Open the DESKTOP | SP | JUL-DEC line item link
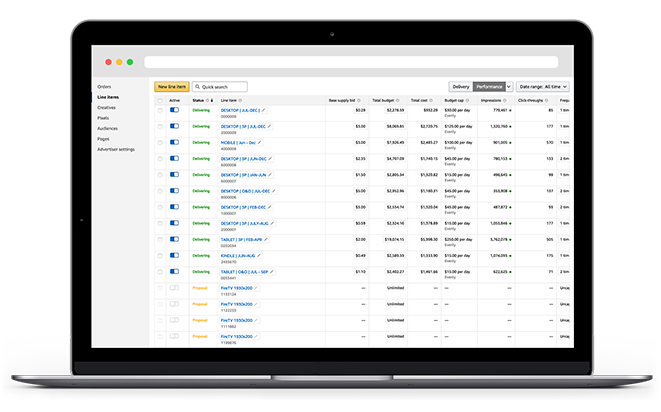 click(x=243, y=126)
